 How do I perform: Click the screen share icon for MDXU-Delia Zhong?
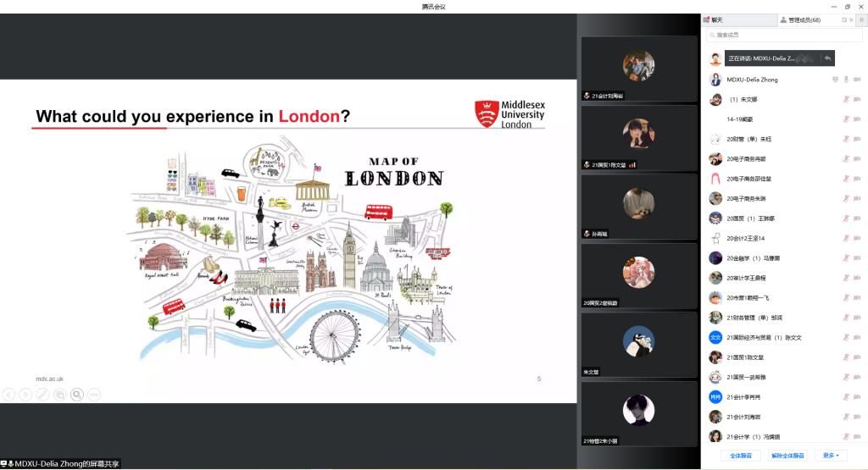pyautogui.click(x=835, y=80)
